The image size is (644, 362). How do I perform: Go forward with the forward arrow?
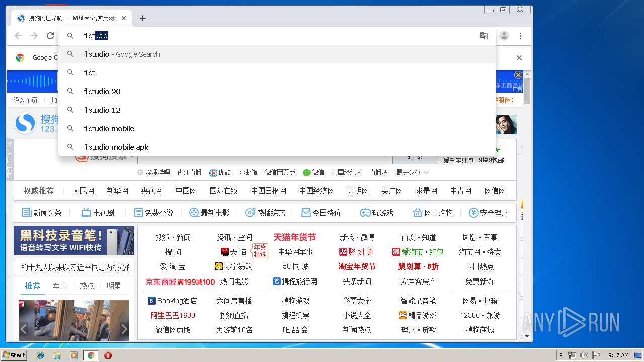(34, 36)
